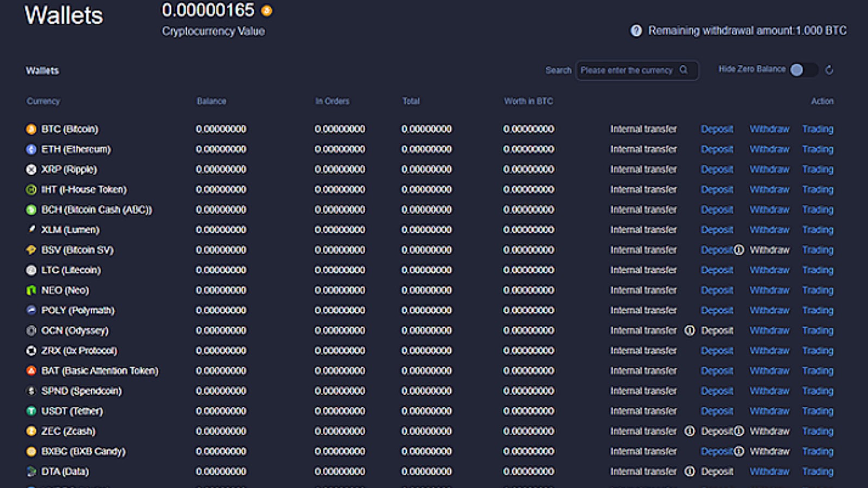The height and width of the screenshot is (488, 868).
Task: Click Internal transfer for LTC Litecoin
Action: coord(643,270)
